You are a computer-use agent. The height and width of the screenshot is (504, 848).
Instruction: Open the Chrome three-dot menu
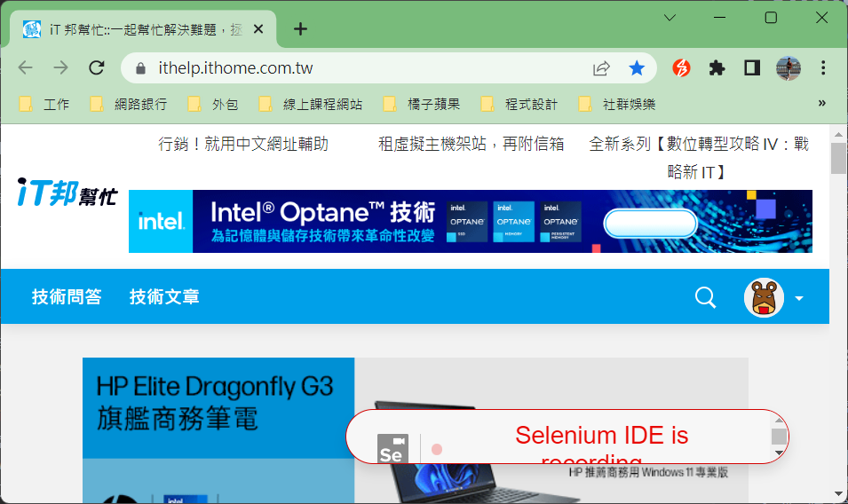[823, 68]
